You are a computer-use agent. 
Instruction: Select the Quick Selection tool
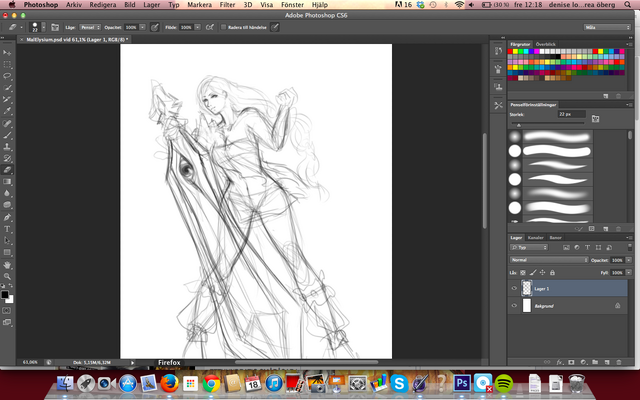point(7,88)
